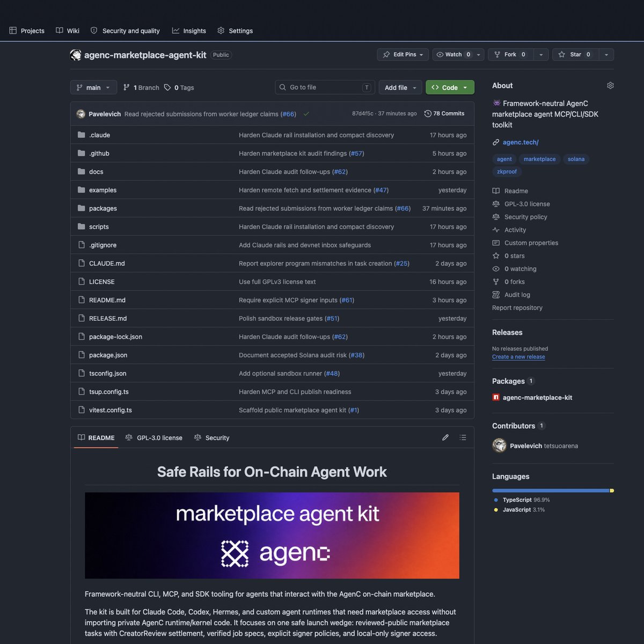
Task: Open the Add file dropdown
Action: click(400, 87)
